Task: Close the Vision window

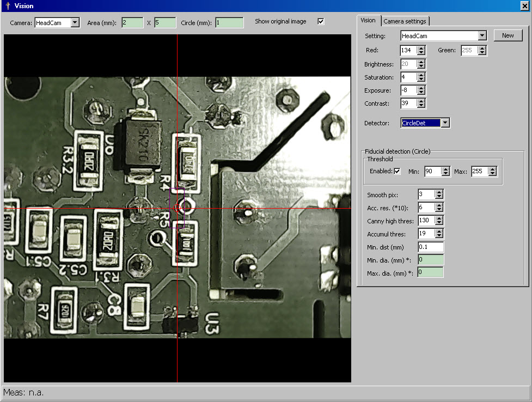Action: pos(524,6)
